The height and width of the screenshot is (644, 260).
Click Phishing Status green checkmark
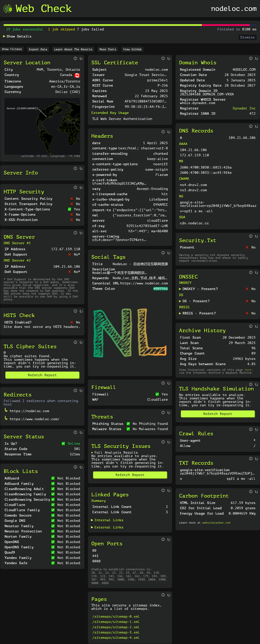pos(128,423)
